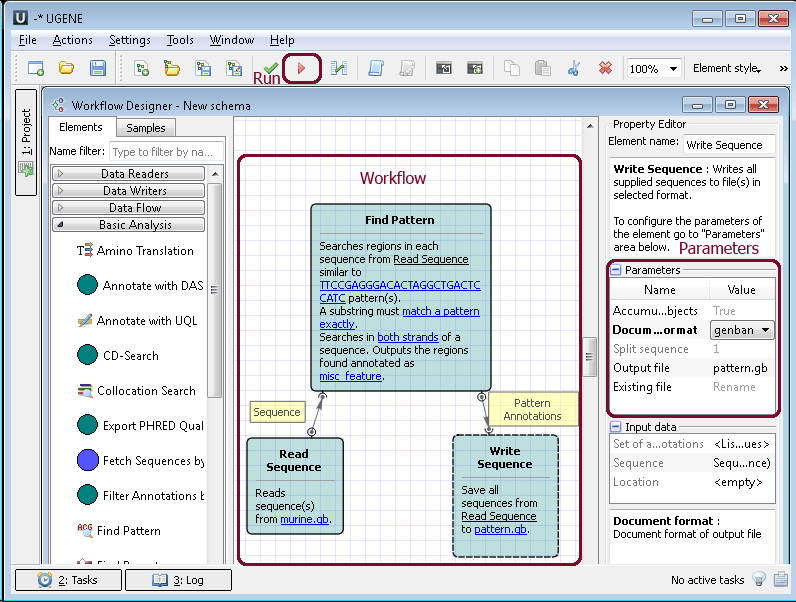This screenshot has height=602, width=796.
Task: Open the 1: Project side panel
Action: click(26, 143)
